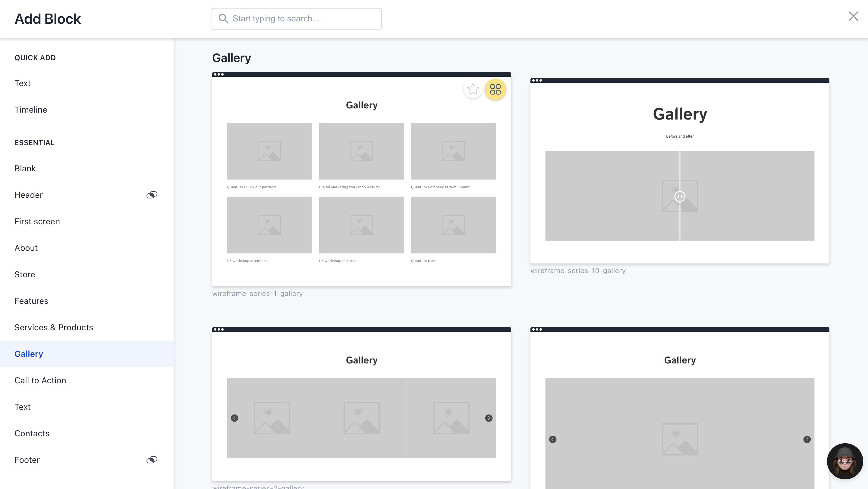
Task: Select the wireframe-series-2-gallery carousel preview
Action: point(362,404)
